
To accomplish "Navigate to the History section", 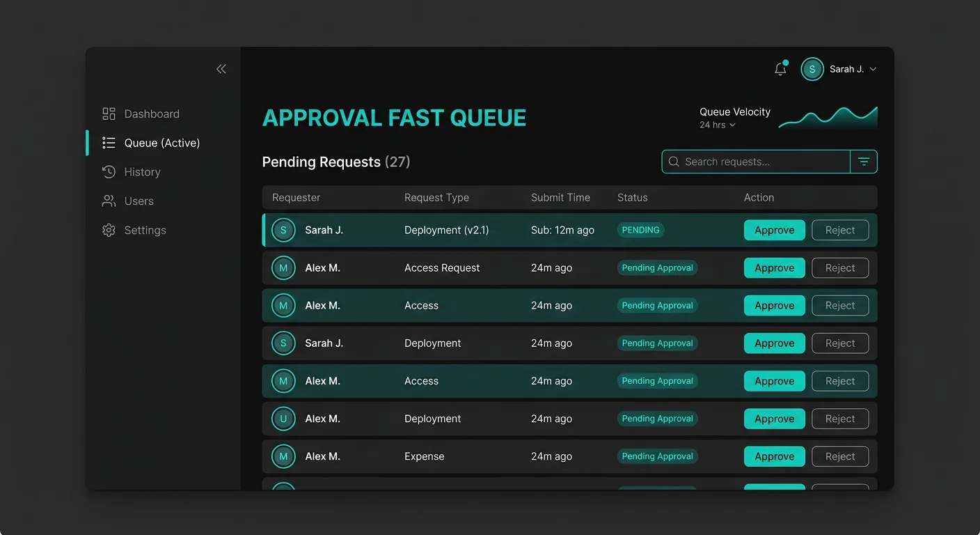I will [142, 171].
